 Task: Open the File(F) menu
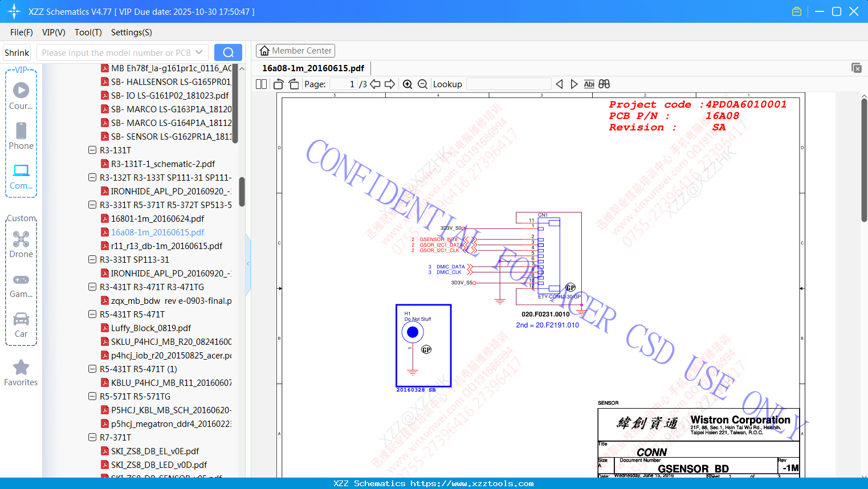pyautogui.click(x=22, y=32)
